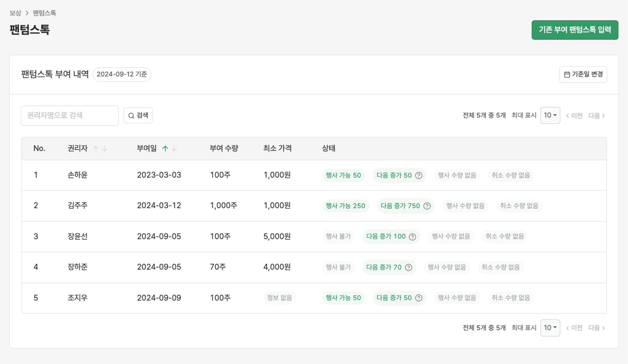Sort 권리자 column descending arrow

coord(105,148)
